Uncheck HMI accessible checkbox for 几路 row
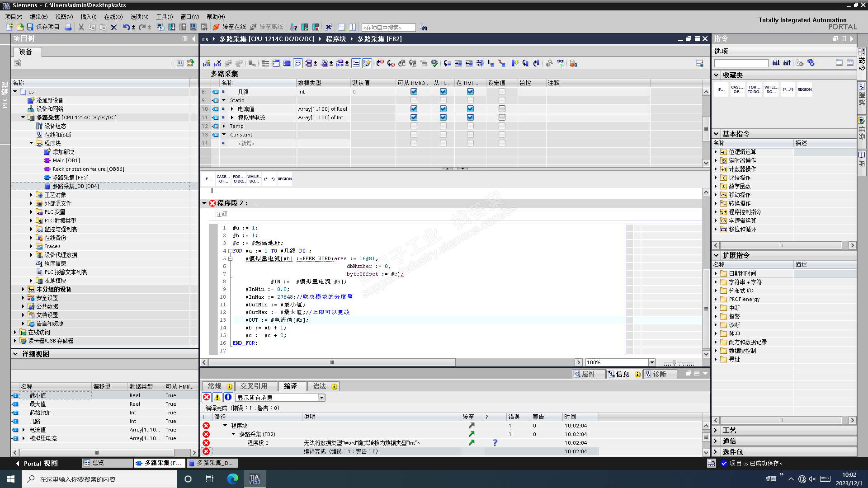868x488 pixels. 414,92
